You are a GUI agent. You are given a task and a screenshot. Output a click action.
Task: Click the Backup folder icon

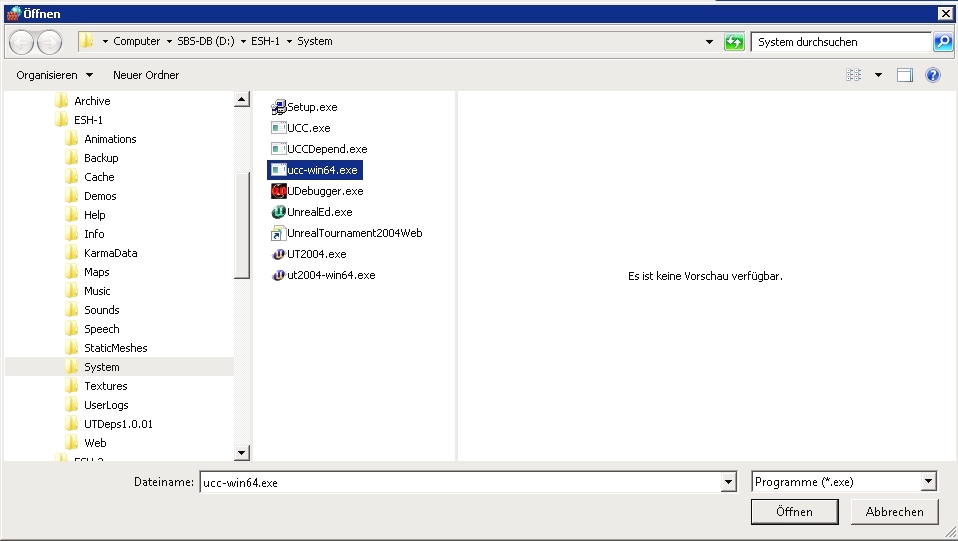pyautogui.click(x=71, y=157)
